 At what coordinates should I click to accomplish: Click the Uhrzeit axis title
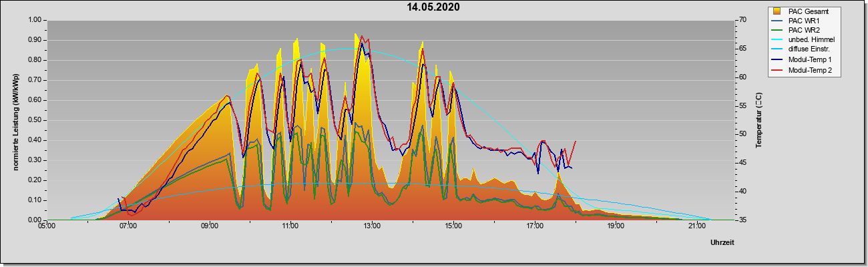[722, 243]
